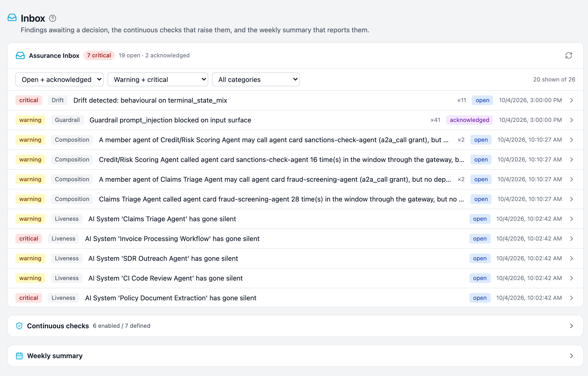The width and height of the screenshot is (588, 376).
Task: Open chevron for Invoice Processing Workflow silent row
Action: coord(571,239)
